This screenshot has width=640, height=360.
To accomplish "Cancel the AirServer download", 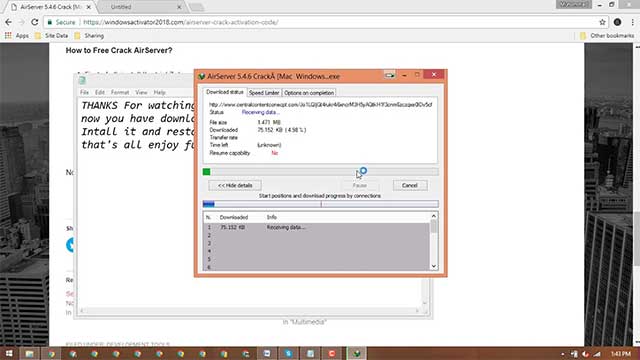I will pyautogui.click(x=410, y=185).
